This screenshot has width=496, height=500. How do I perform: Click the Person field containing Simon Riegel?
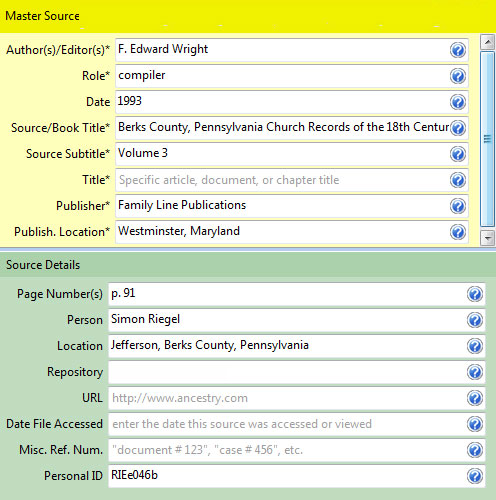tap(297, 320)
